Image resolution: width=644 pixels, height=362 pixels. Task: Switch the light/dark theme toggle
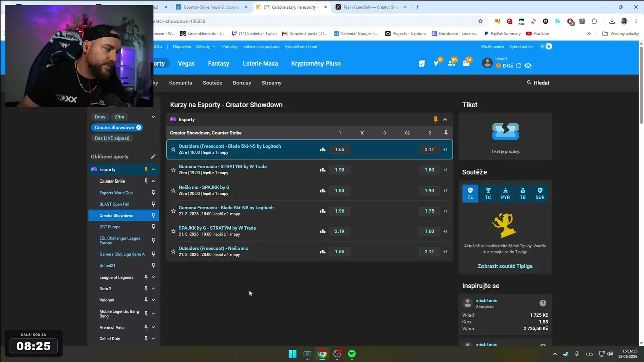pos(546,46)
